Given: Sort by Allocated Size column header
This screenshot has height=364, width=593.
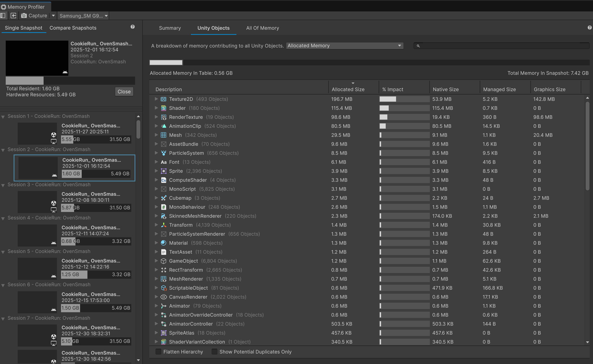Looking at the screenshot, I should (348, 89).
